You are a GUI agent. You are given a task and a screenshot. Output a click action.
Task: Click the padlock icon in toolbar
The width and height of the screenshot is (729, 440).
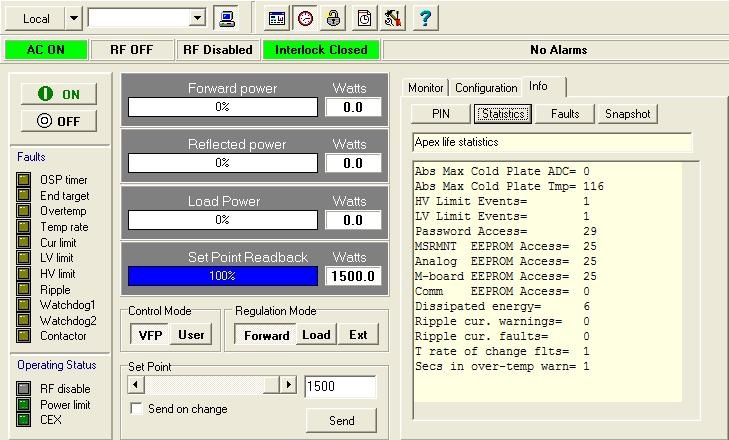coord(334,18)
